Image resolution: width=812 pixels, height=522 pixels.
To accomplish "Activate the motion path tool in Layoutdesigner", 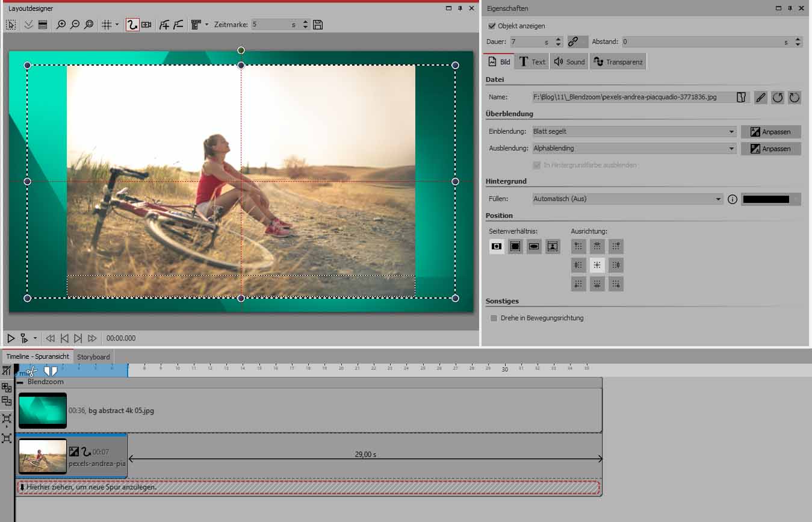I will pyautogui.click(x=132, y=25).
